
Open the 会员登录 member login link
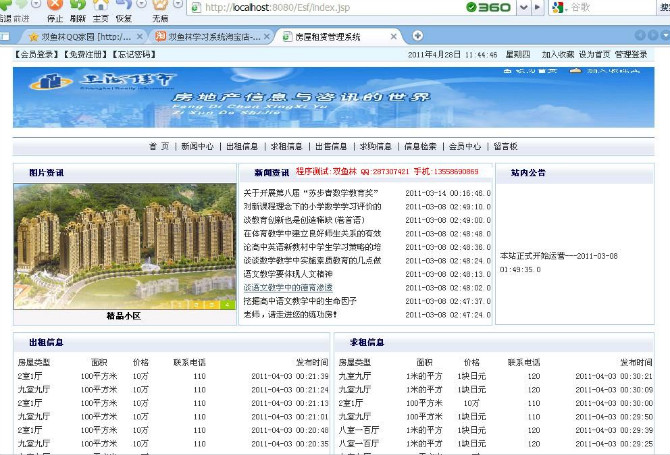[37, 54]
